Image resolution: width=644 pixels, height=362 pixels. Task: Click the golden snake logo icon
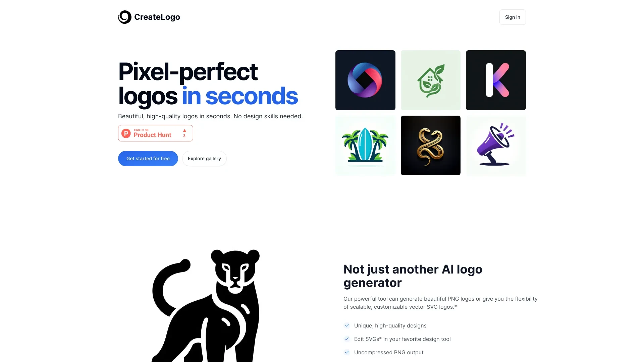click(x=430, y=145)
